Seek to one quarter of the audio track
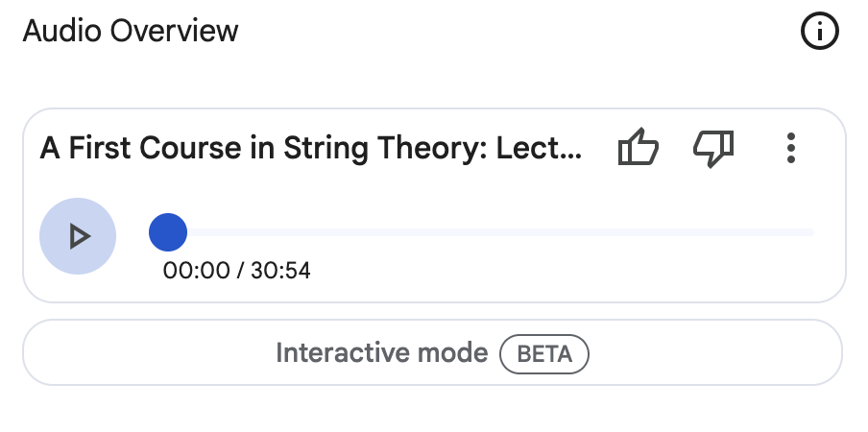 329,232
